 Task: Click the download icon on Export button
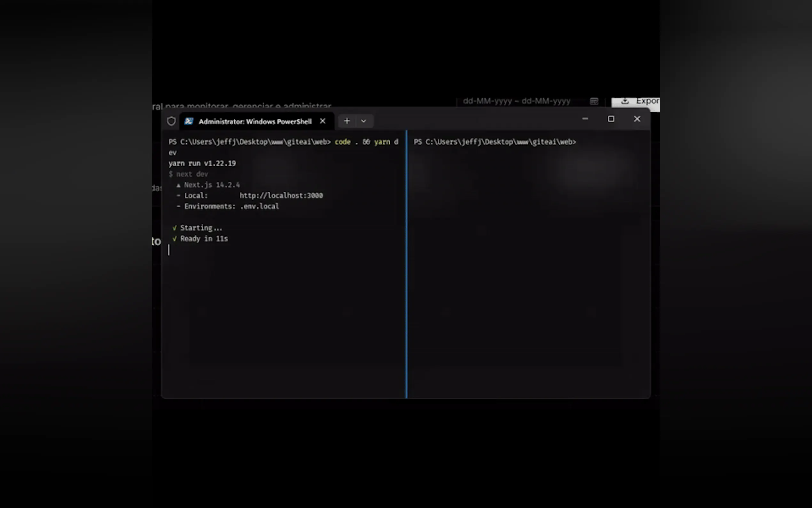point(625,101)
